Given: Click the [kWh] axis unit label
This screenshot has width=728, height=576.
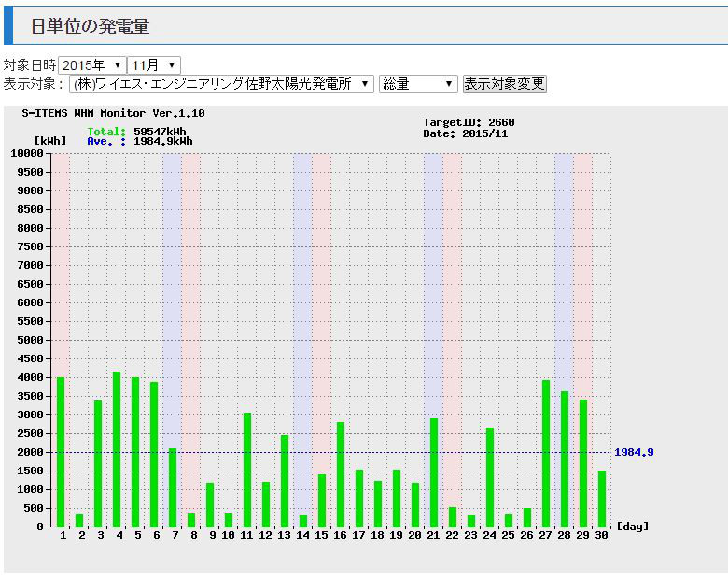Looking at the screenshot, I should [x=50, y=141].
